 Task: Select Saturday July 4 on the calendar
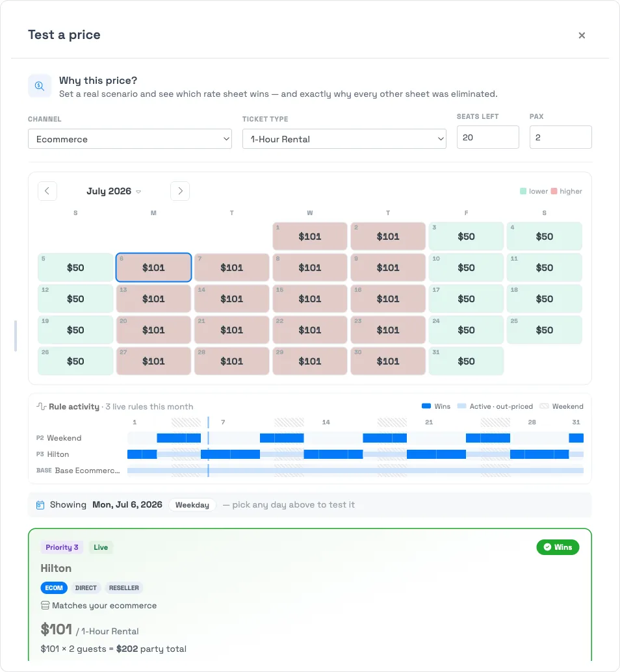pyautogui.click(x=544, y=236)
